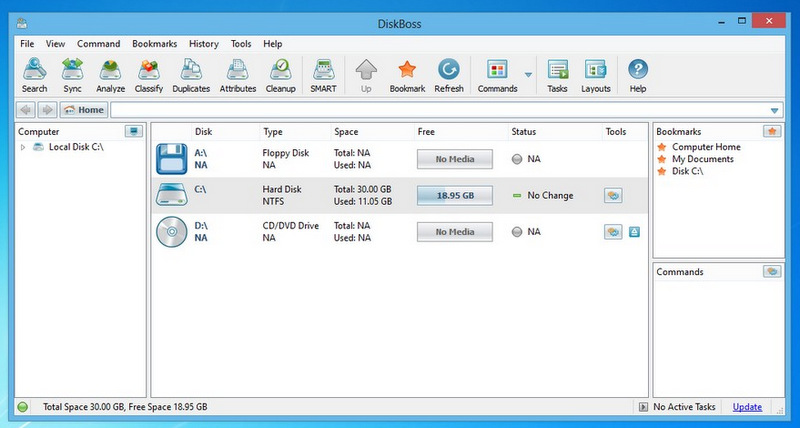Click No Media button for D:\ drive
Image resolution: width=800 pixels, height=428 pixels.
coord(455,232)
